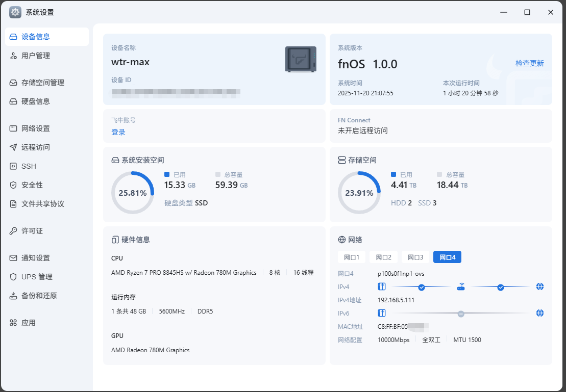The height and width of the screenshot is (392, 566).
Task: Open UPS management in the sidebar
Action: (37, 277)
